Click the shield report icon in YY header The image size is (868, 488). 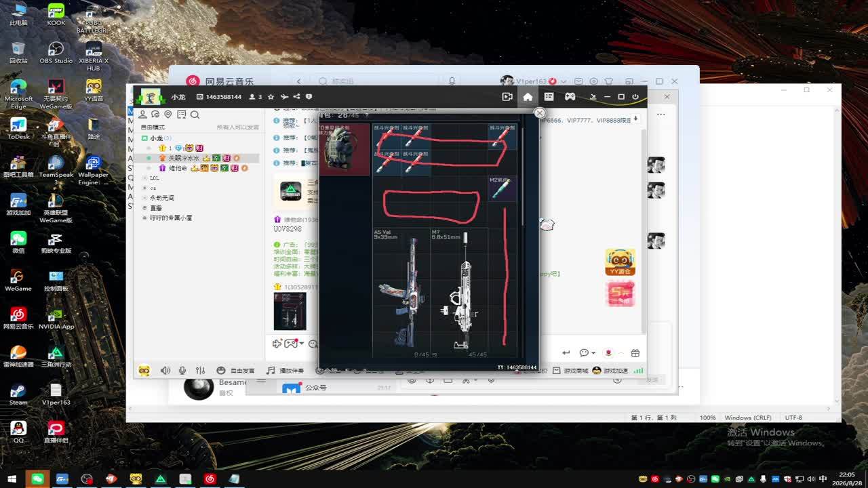[x=309, y=97]
